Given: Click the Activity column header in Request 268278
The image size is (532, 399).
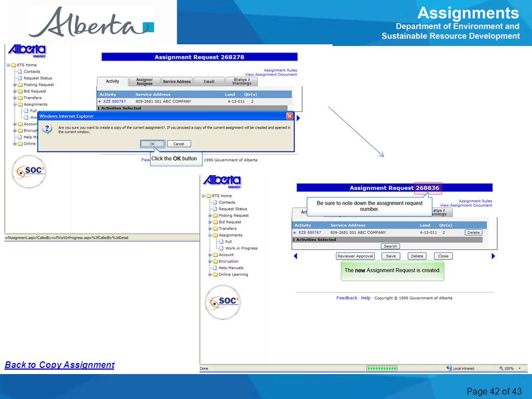Looking at the screenshot, I should click(x=108, y=94).
